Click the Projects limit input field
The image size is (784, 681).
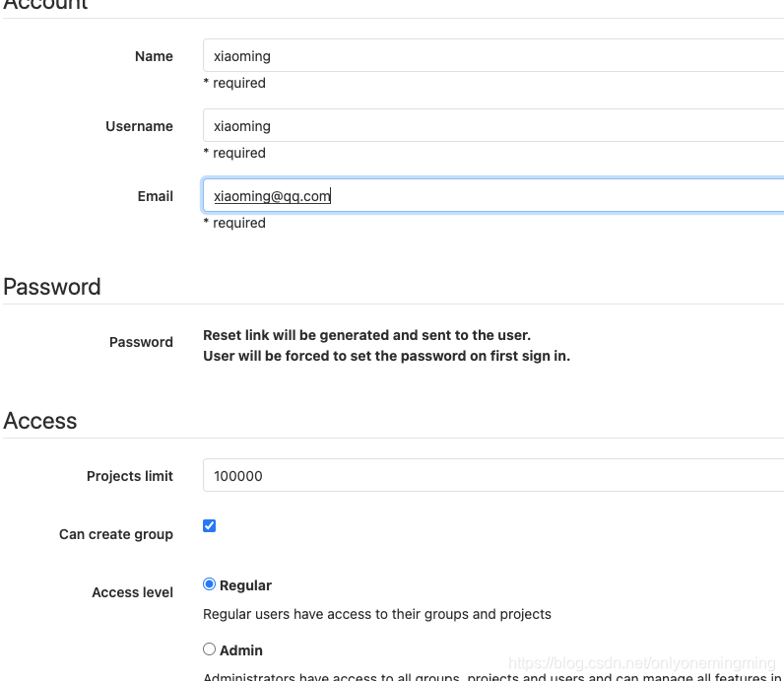(x=493, y=475)
